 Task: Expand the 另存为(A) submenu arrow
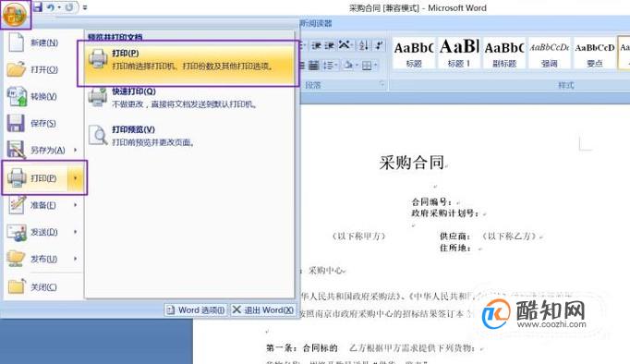tap(75, 150)
